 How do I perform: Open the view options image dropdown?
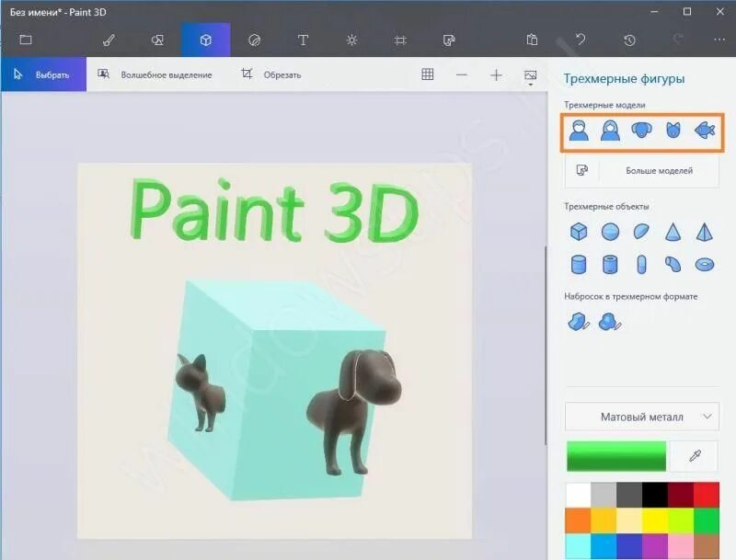[531, 77]
